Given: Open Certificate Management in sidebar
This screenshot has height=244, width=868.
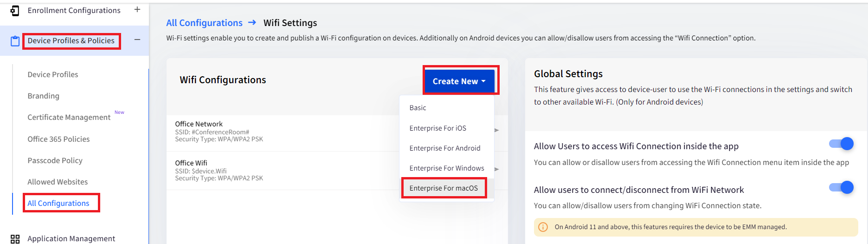Looking at the screenshot, I should [x=69, y=117].
